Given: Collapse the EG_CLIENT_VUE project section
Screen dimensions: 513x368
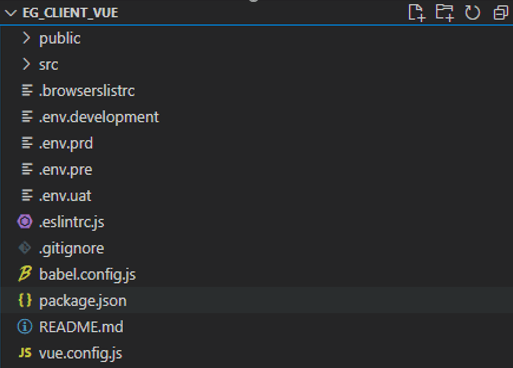Looking at the screenshot, I should point(11,13).
